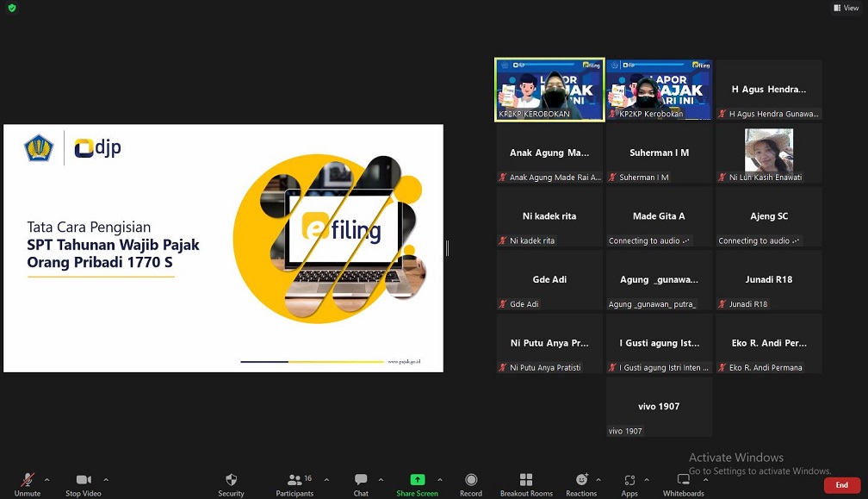
Task: Expand chat options arrow beside Chat
Action: click(381, 480)
